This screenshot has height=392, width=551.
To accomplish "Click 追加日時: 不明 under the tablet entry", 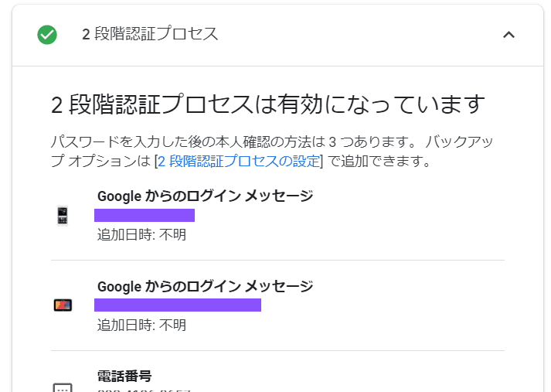I will point(141,326).
